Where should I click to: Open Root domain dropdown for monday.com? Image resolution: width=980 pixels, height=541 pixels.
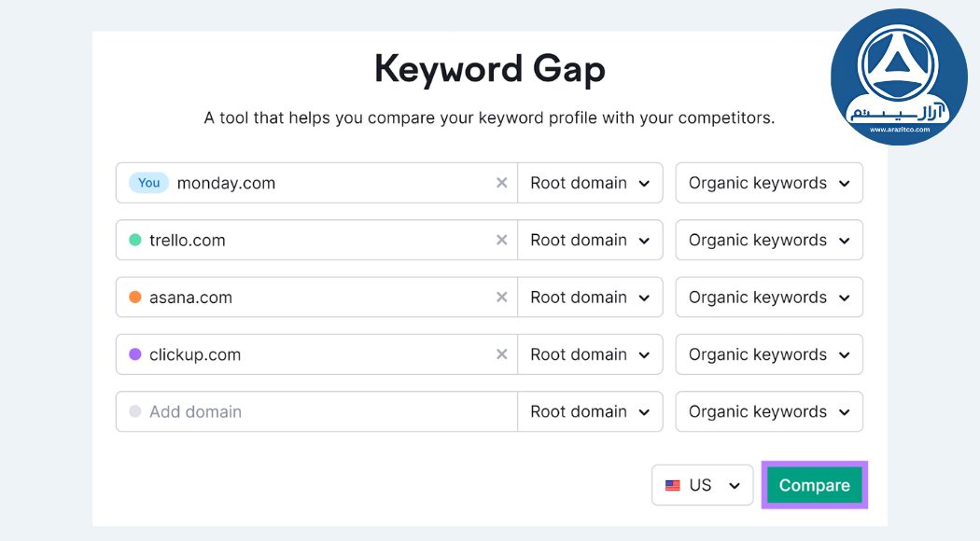click(590, 183)
